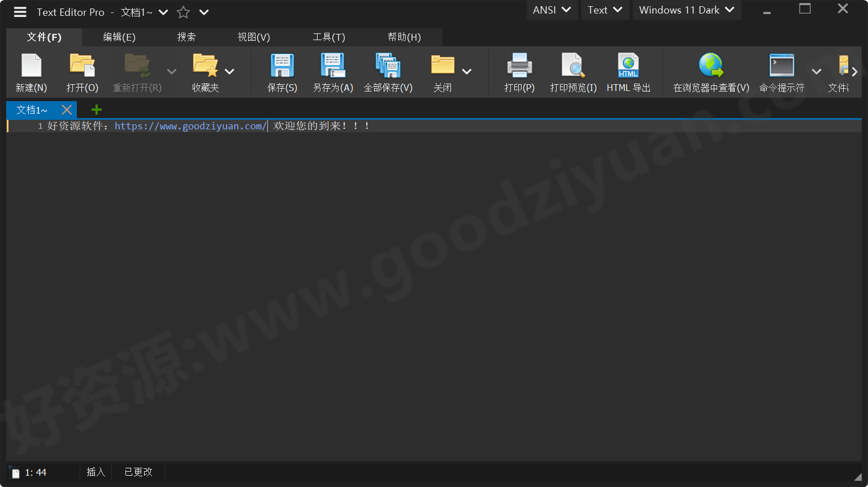The height and width of the screenshot is (487, 868).
Task: Launch 命令提示符 from the toolbar
Action: [x=782, y=72]
